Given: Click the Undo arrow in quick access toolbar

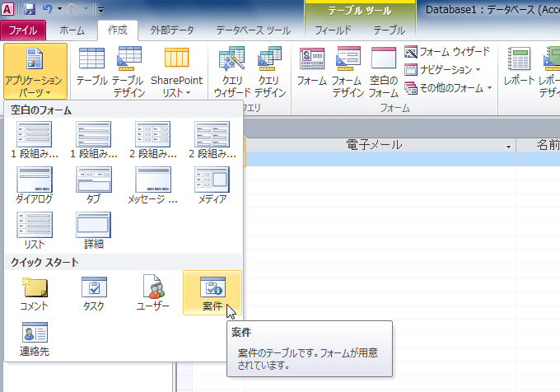Looking at the screenshot, I should pos(48,9).
